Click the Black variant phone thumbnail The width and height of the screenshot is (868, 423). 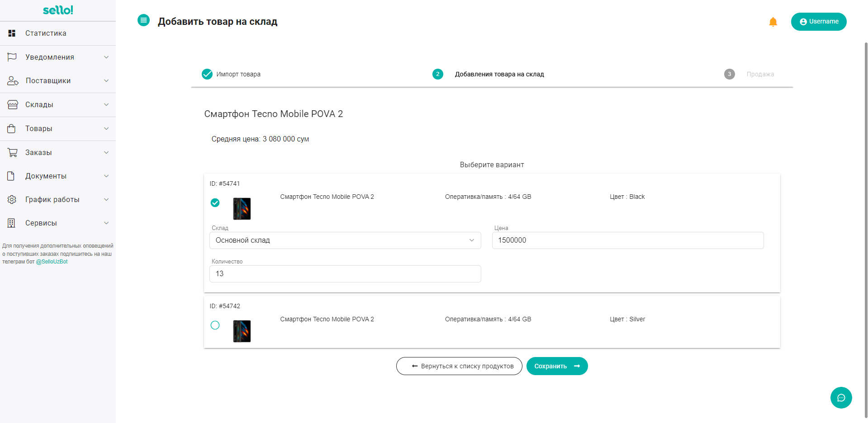coord(242,208)
